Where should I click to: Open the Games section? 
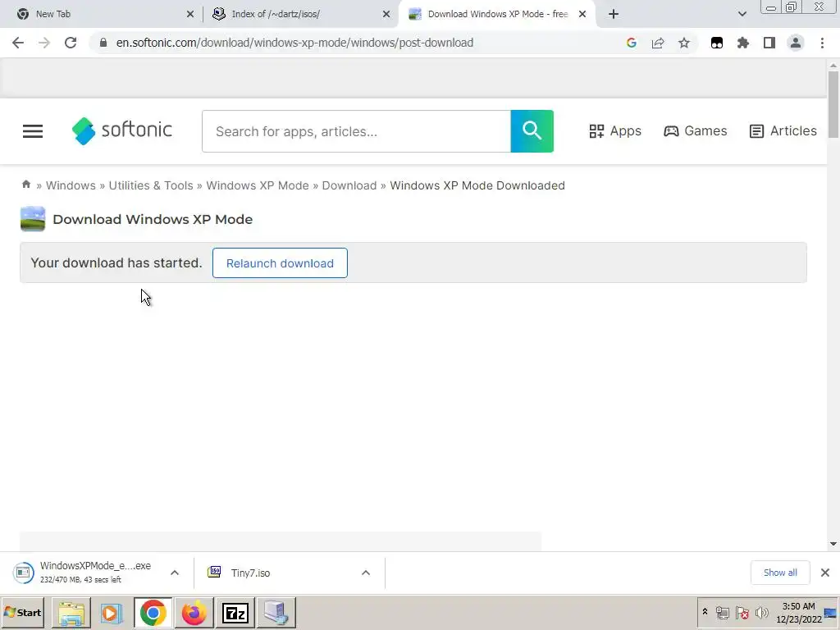tap(696, 130)
